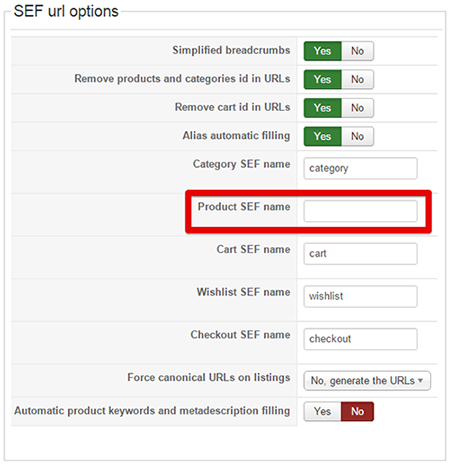Image resolution: width=450 pixels, height=468 pixels.
Task: Disable Alias automatic filling with No
Action: (x=357, y=136)
